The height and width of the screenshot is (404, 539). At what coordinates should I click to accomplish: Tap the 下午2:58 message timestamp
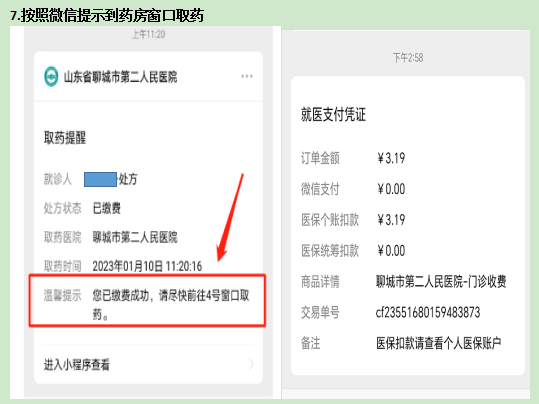(408, 58)
